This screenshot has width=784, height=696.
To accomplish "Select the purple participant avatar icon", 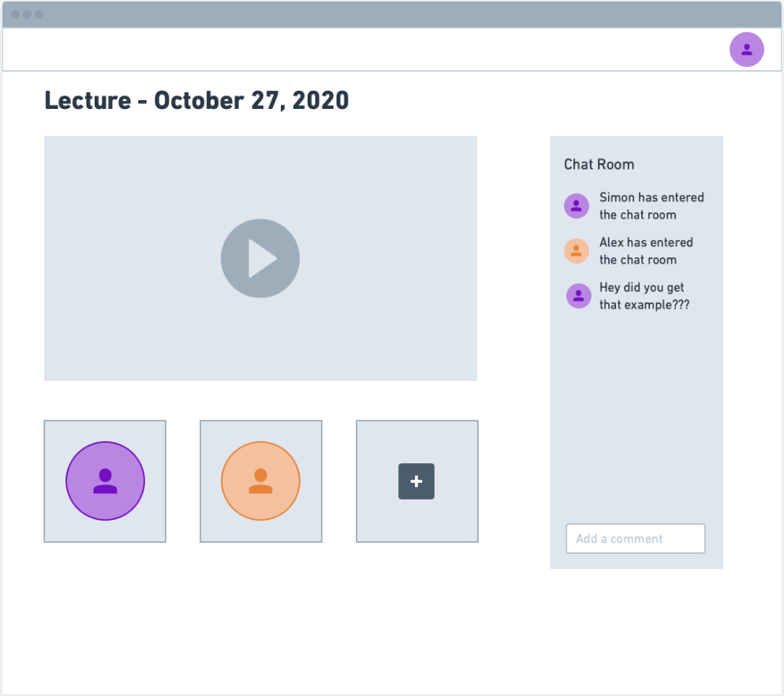I will pyautogui.click(x=104, y=481).
